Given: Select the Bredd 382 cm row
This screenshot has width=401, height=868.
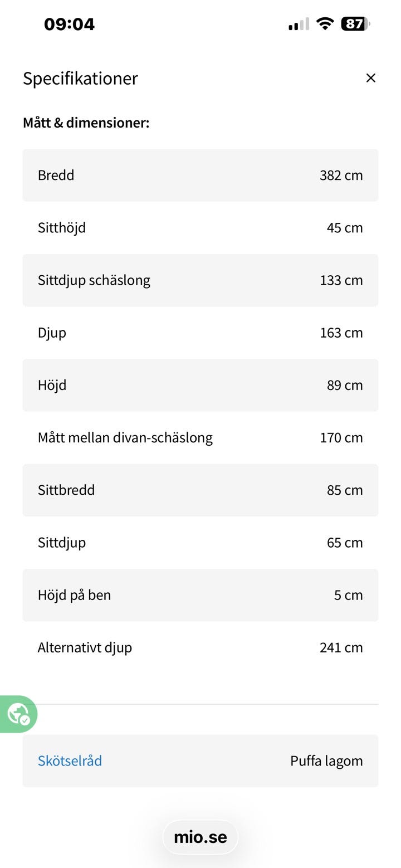Looking at the screenshot, I should [200, 175].
